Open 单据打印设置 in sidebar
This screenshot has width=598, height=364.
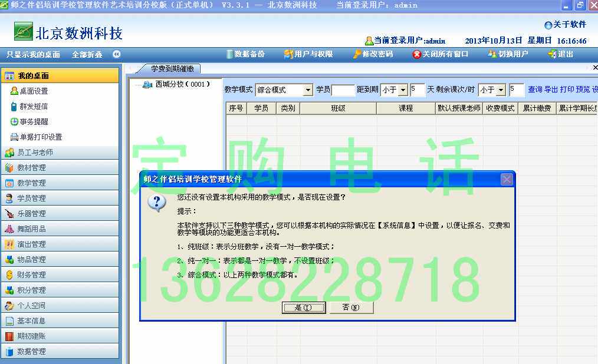(x=41, y=137)
